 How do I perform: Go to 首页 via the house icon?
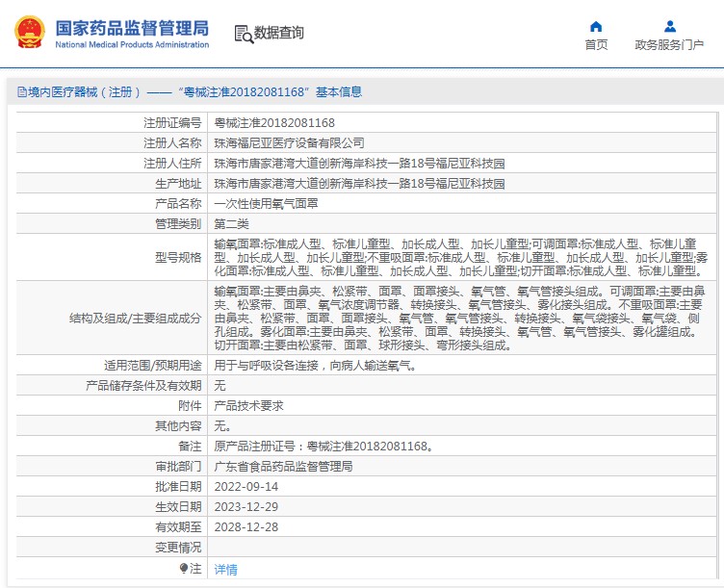pos(596,27)
